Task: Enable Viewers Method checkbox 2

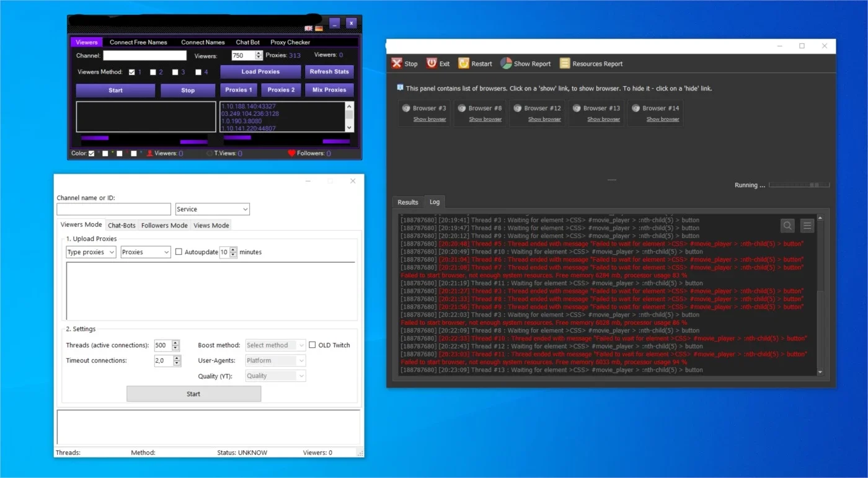Action: pos(153,72)
